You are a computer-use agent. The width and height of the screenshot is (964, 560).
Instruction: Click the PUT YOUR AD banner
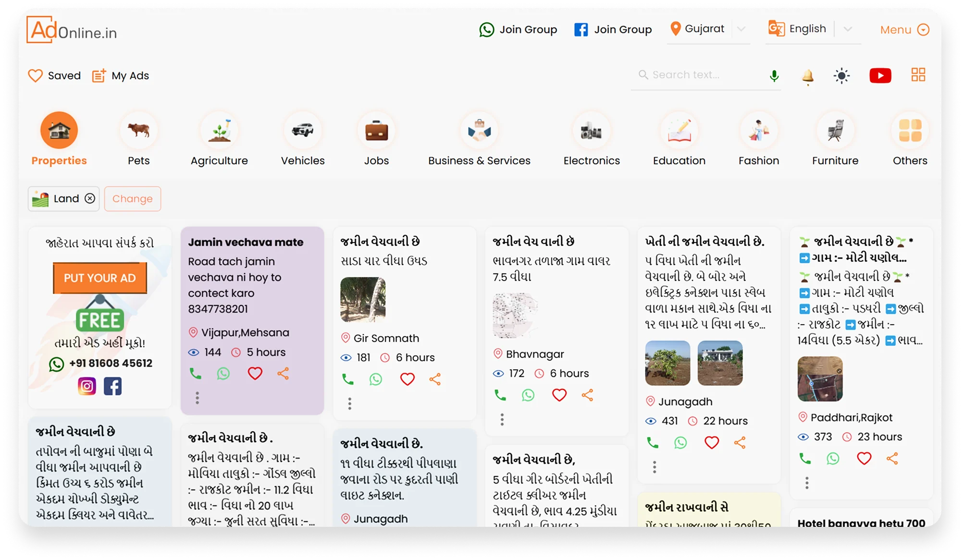pyautogui.click(x=100, y=278)
